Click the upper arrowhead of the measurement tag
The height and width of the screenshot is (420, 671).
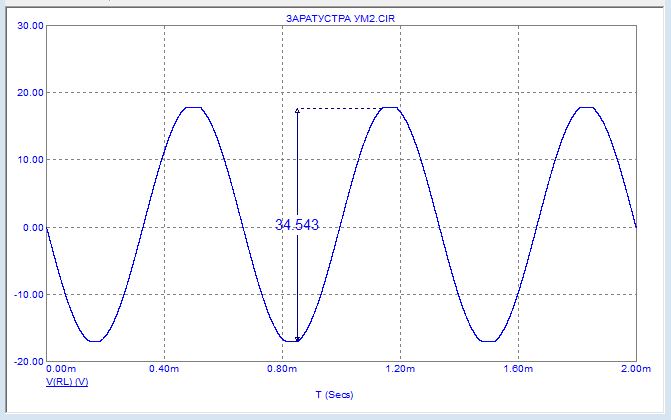click(x=297, y=110)
